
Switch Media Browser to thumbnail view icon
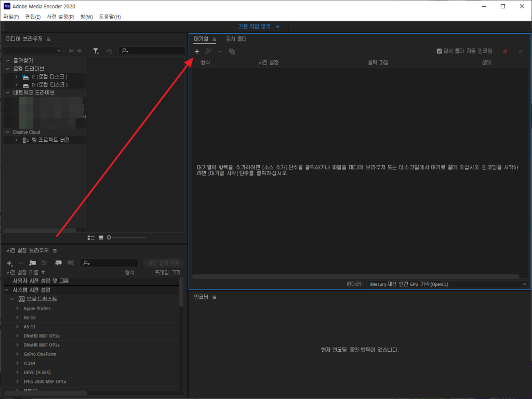point(101,237)
